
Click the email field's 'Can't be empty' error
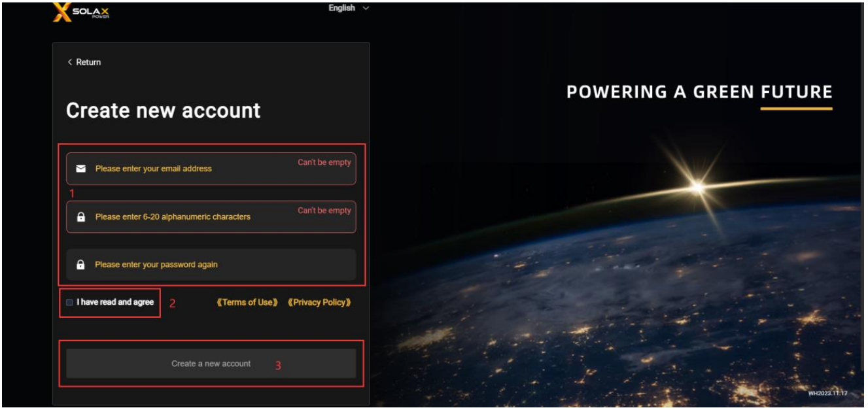click(x=324, y=162)
